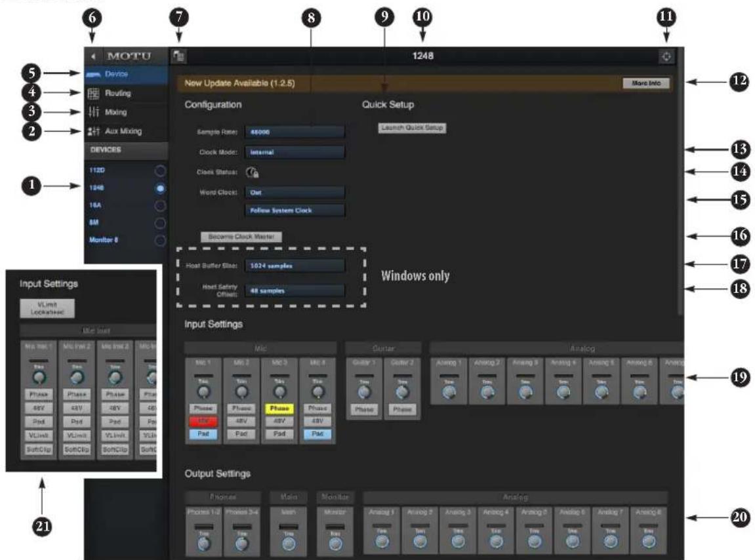Click the Monitor 8 device name
The width and height of the screenshot is (755, 560).
[104, 240]
